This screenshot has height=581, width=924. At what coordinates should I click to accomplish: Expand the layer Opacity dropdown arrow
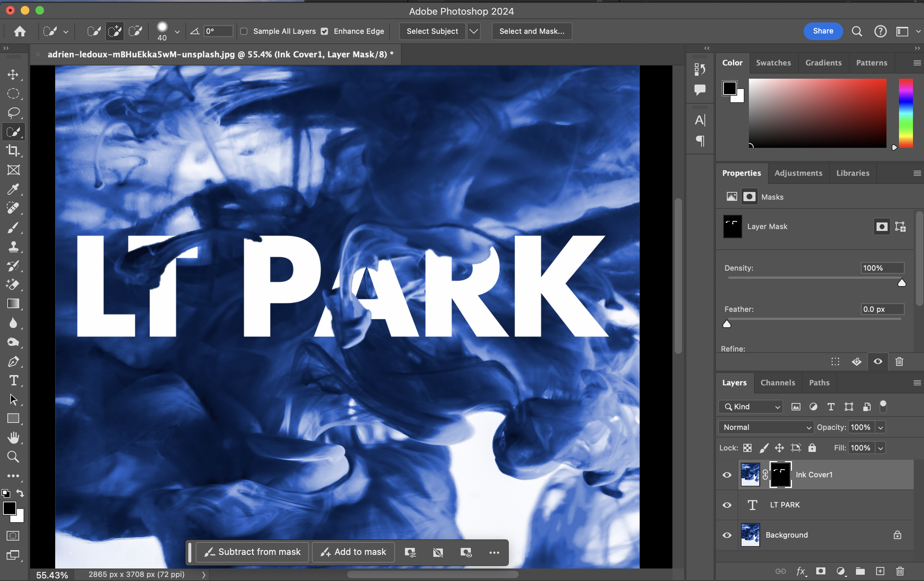point(881,427)
